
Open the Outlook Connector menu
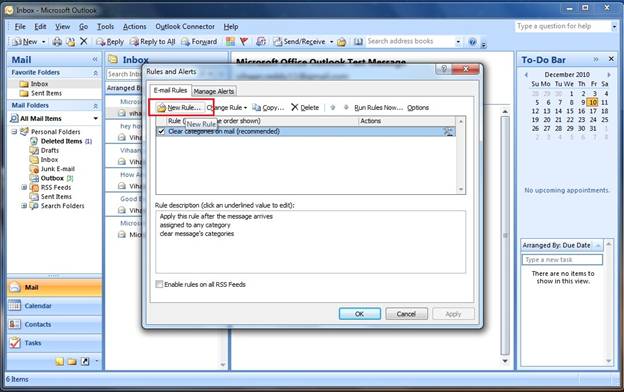pyautogui.click(x=185, y=27)
